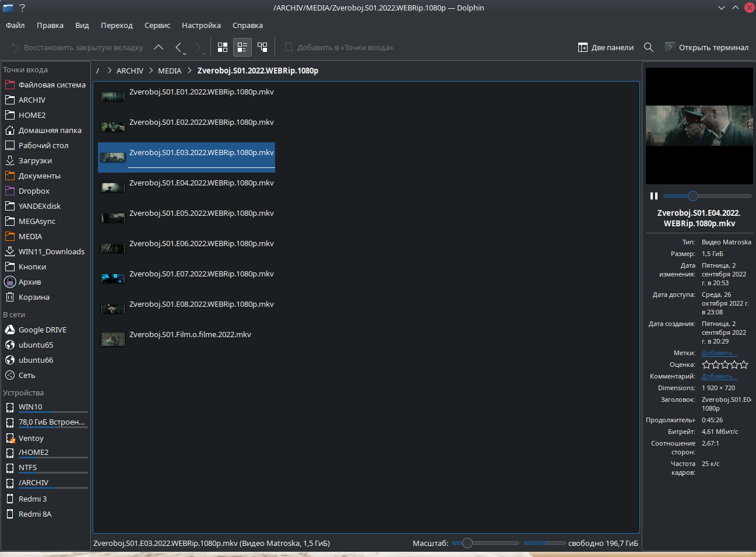Set rating with the first star
The width and height of the screenshot is (756, 557).
click(x=706, y=365)
